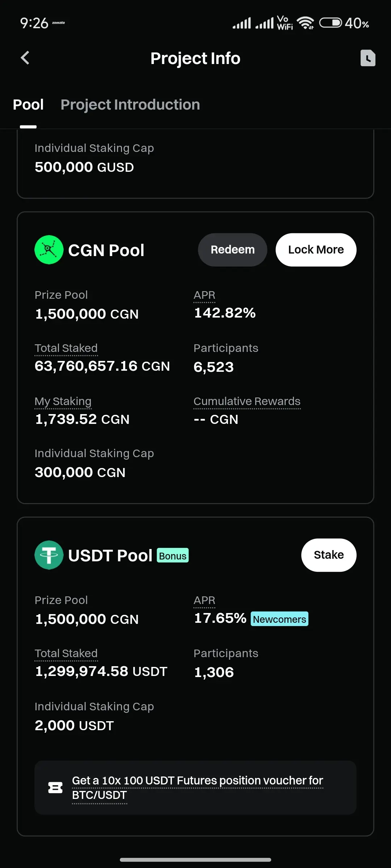Tap the Bonus badge next to USDT Pool
Screen dimensions: 391x868
pyautogui.click(x=173, y=556)
